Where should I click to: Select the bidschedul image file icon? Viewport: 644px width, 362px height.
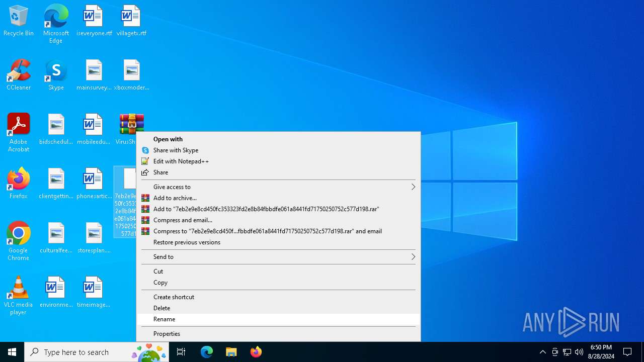tap(56, 130)
